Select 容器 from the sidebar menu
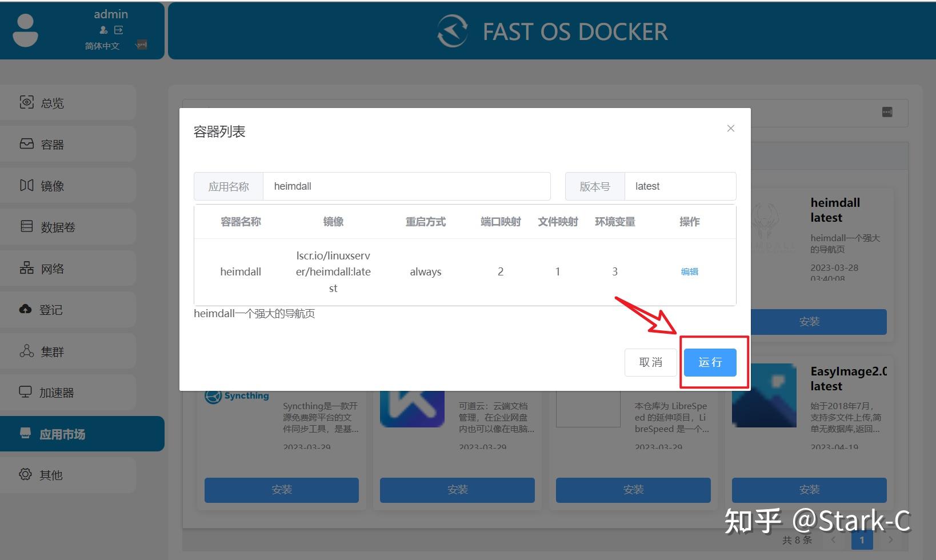The image size is (936, 560). pyautogui.click(x=50, y=144)
